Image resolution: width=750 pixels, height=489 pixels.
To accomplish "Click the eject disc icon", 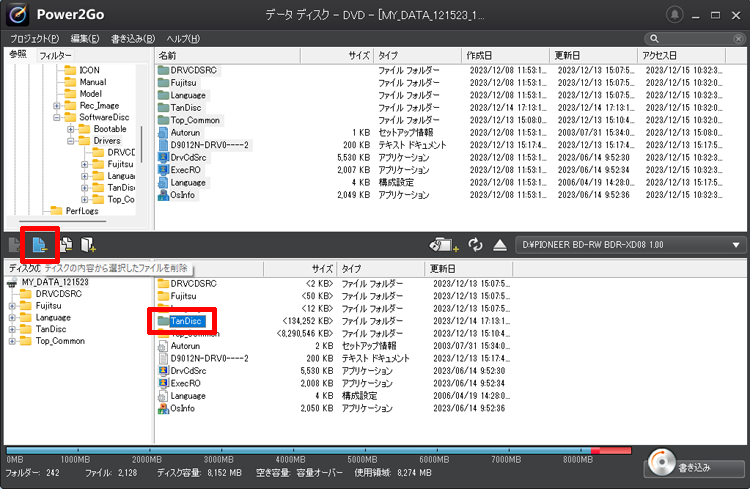I will pos(500,245).
